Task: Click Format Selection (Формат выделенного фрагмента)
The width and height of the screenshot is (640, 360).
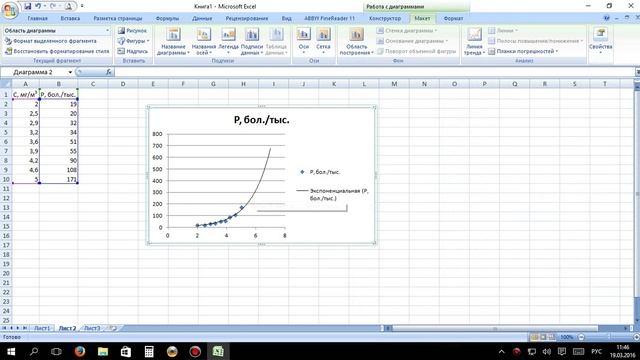Action: (x=51, y=41)
